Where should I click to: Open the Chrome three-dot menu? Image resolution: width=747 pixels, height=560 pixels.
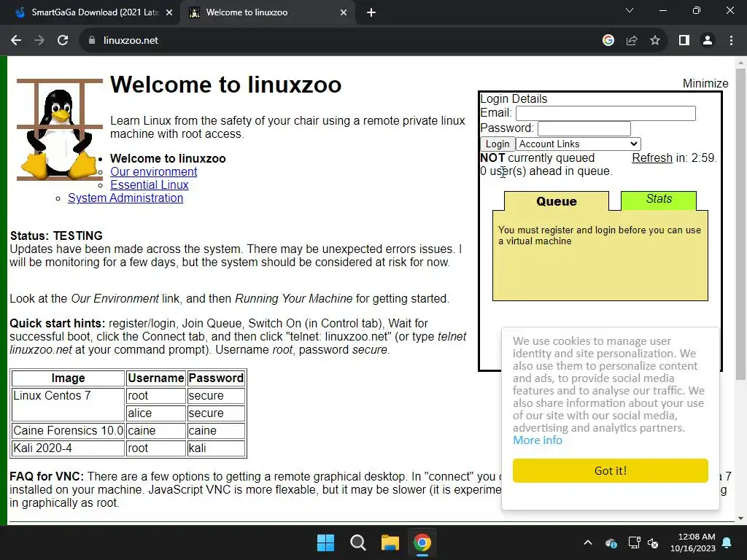[x=731, y=41]
